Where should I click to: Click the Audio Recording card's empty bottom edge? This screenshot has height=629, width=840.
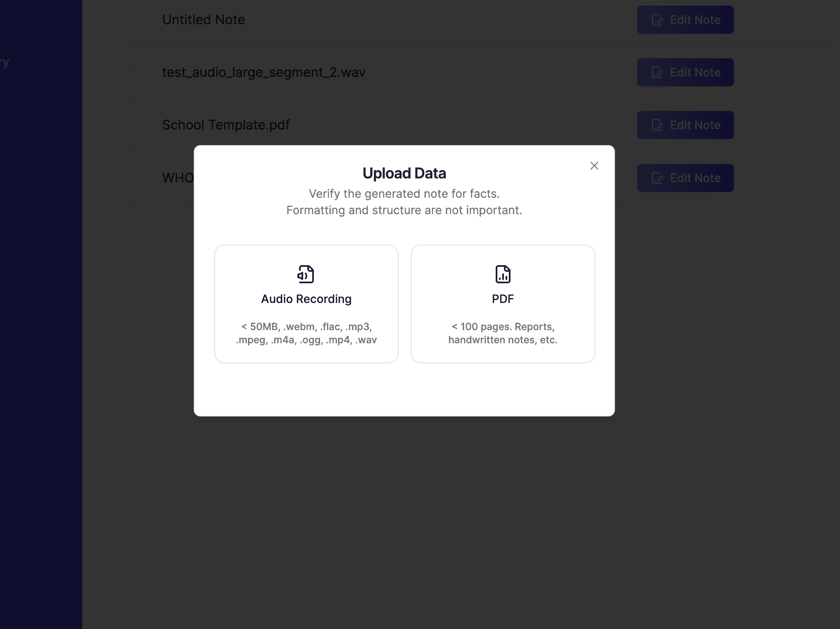(306, 356)
